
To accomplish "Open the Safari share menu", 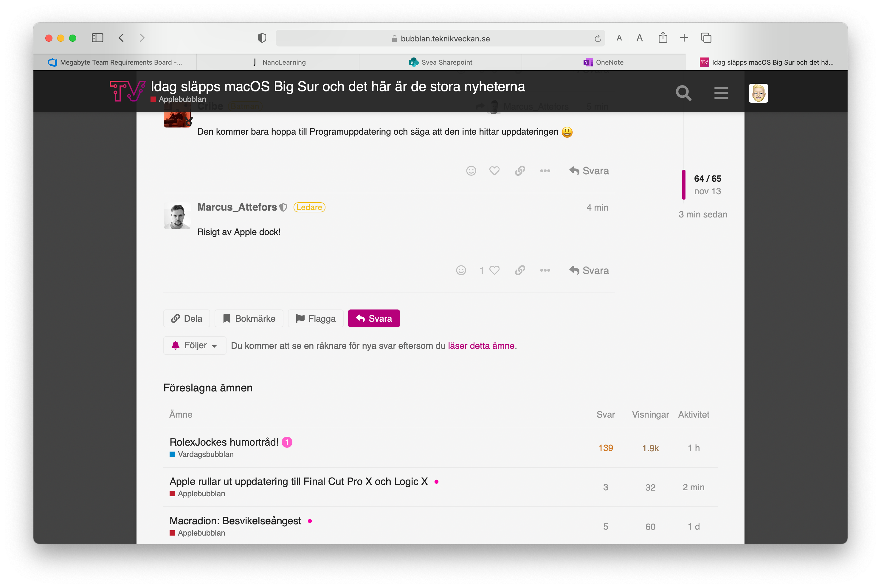I will click(x=663, y=38).
